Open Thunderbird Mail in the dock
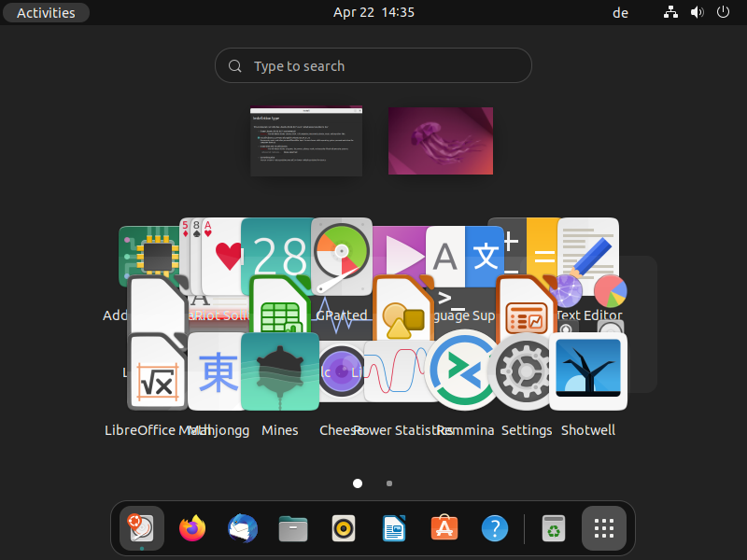The width and height of the screenshot is (747, 560). click(x=243, y=528)
